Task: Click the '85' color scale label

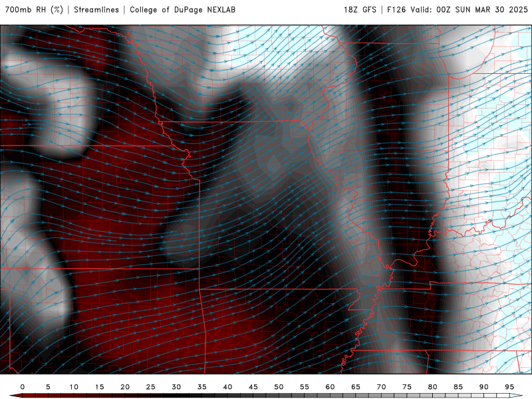Action: point(458,387)
